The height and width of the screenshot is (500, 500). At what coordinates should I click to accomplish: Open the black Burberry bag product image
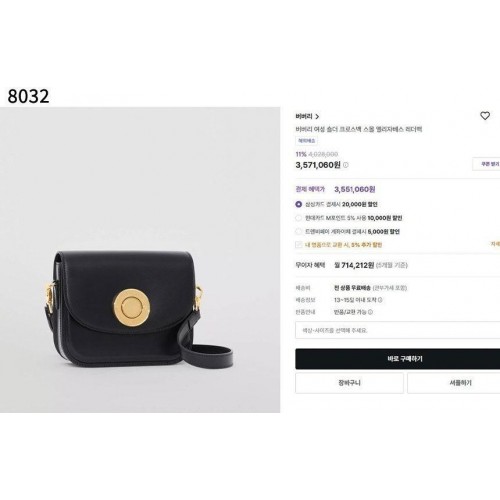(x=140, y=260)
